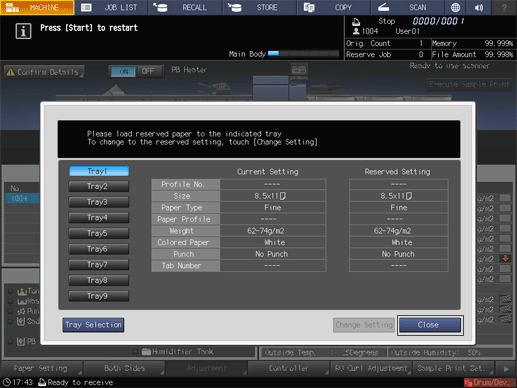Screen dimensions: 517x388
Task: Click the Confirm Details warning button
Action: point(44,72)
